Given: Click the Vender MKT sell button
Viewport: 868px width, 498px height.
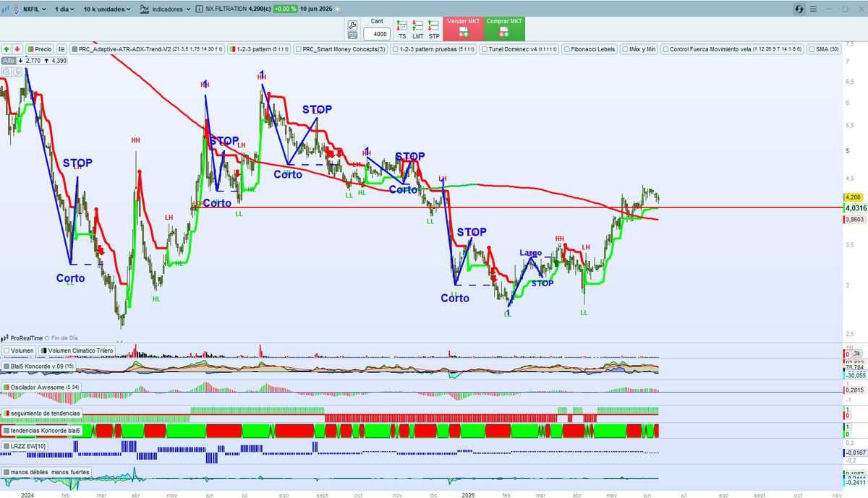Looking at the screenshot, I should [x=464, y=29].
